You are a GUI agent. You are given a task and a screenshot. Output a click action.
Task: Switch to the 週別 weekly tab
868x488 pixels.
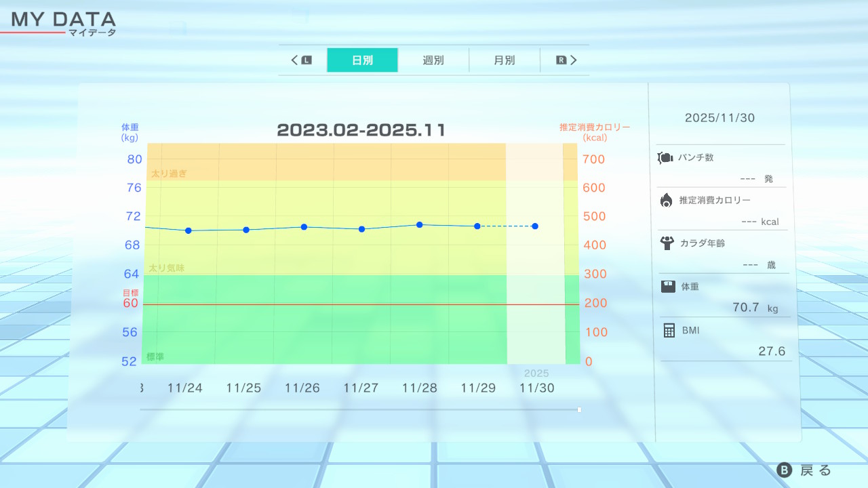coord(433,60)
